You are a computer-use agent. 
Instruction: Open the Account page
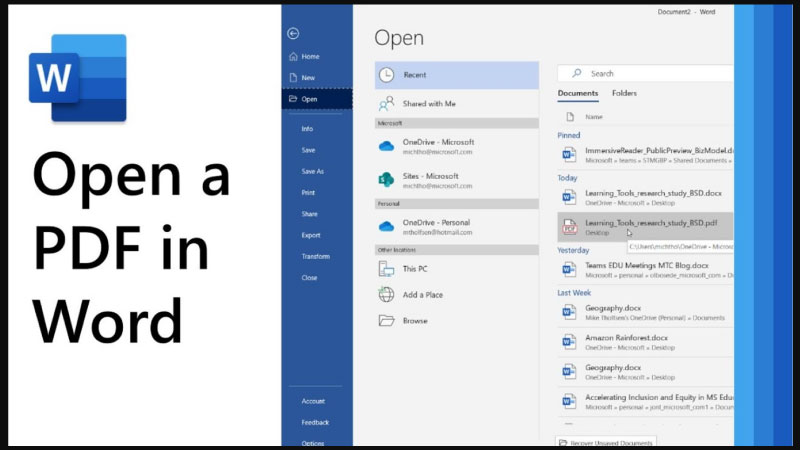(x=313, y=401)
